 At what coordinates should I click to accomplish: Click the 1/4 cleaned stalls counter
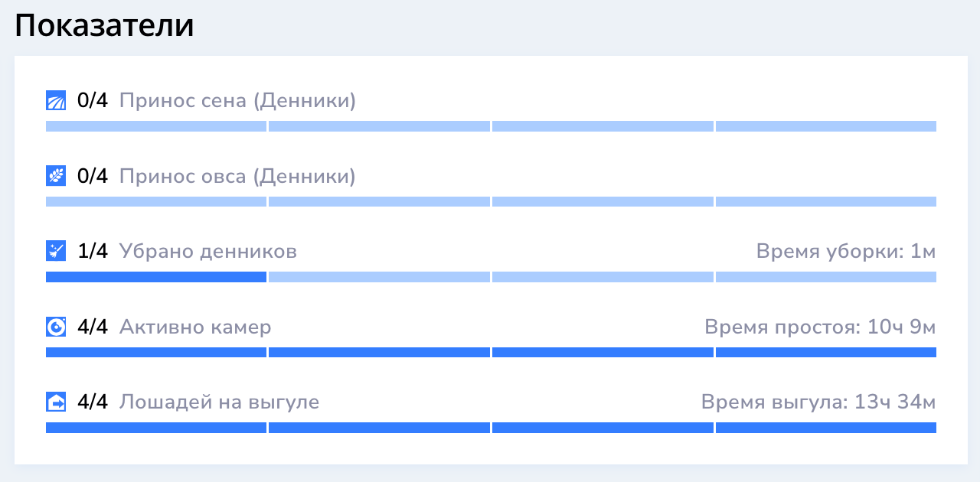(93, 251)
